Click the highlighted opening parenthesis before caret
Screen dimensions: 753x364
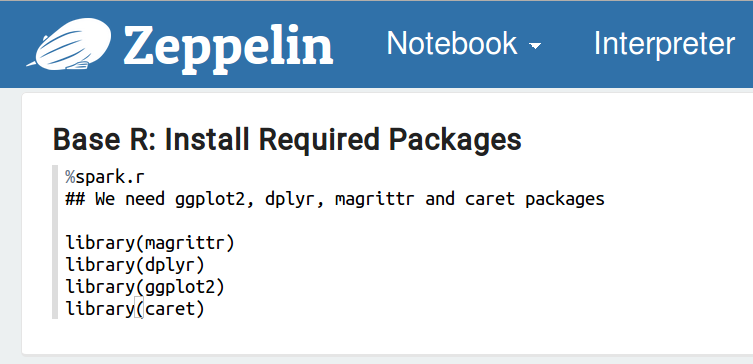139,309
